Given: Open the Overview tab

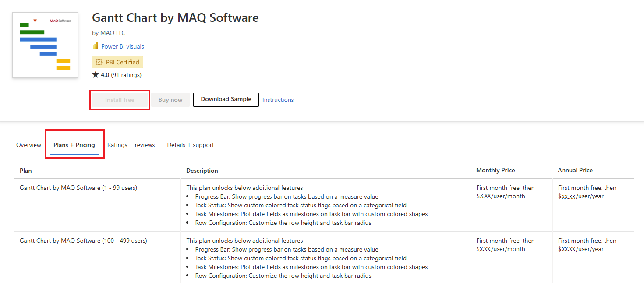Looking at the screenshot, I should 28,144.
